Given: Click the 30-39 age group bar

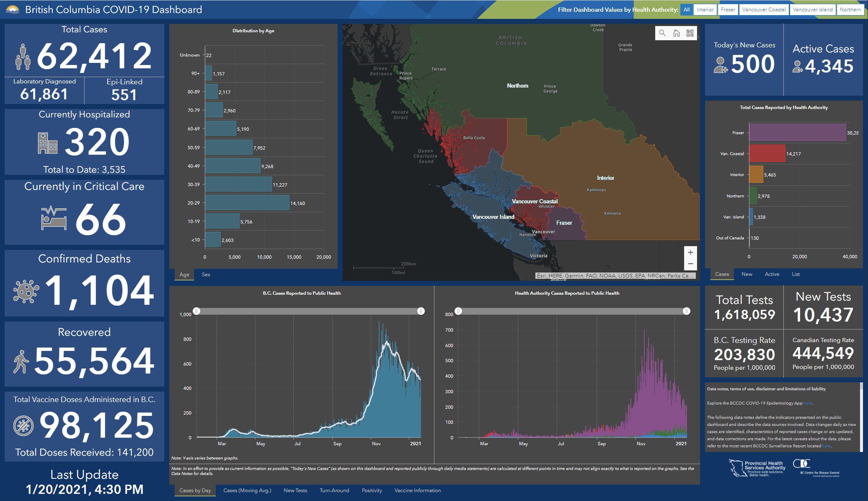Looking at the screenshot, I should point(238,184).
